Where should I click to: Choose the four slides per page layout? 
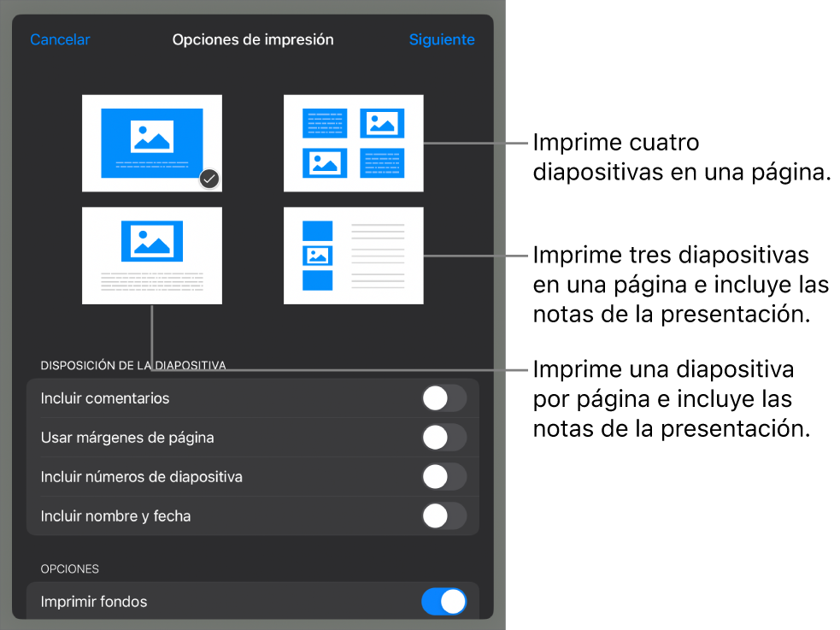click(354, 144)
